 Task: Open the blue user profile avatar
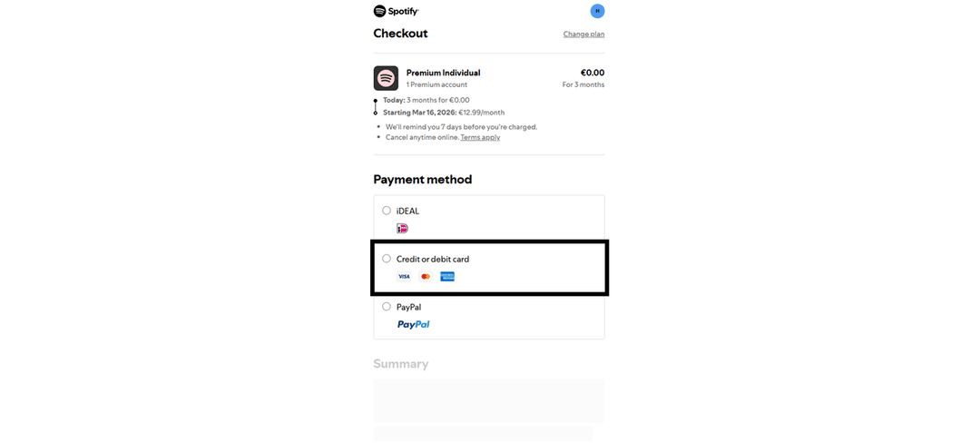(597, 11)
